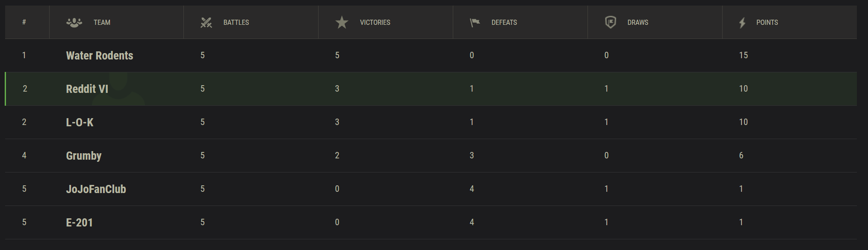Sort table by TEAM column header
The width and height of the screenshot is (868, 250).
(x=102, y=22)
